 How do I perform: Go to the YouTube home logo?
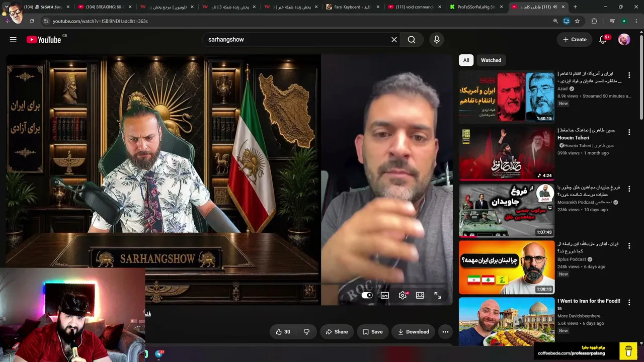click(44, 40)
